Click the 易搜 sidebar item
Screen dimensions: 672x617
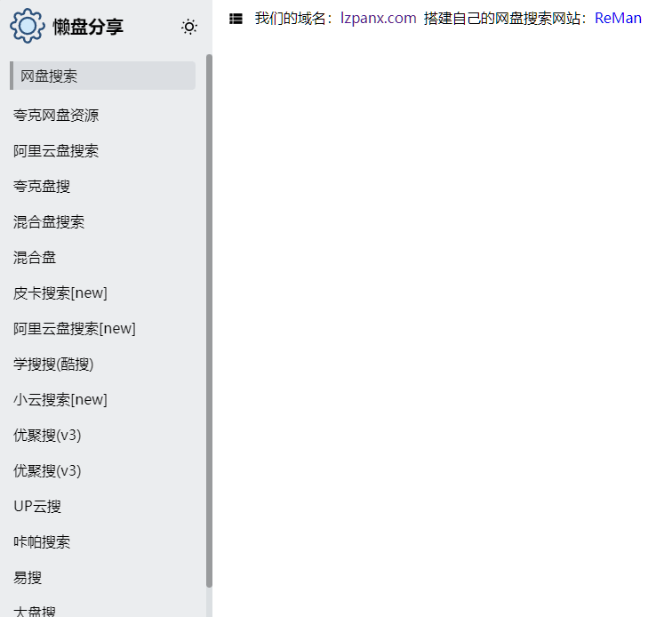click(x=28, y=578)
